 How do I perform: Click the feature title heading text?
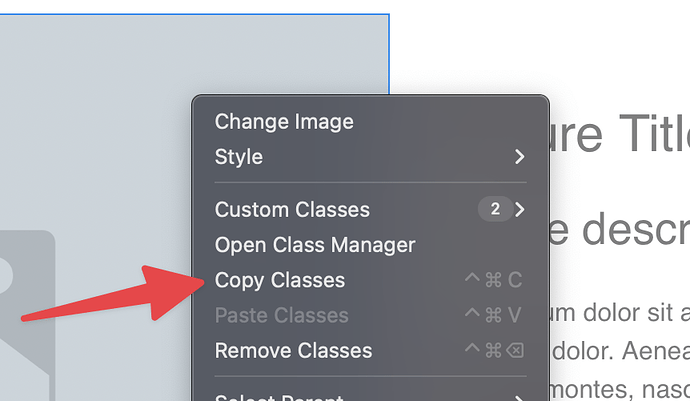pyautogui.click(x=620, y=133)
